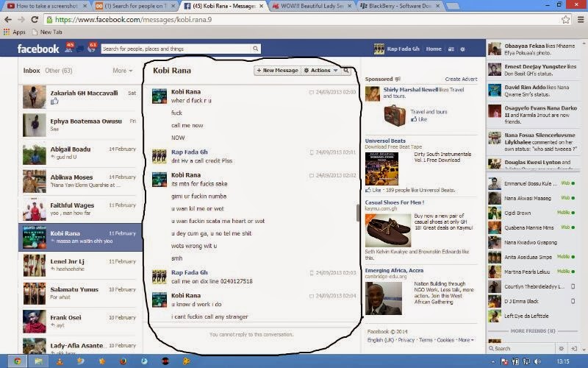Click the brown shoe ad thumbnail

coord(388,230)
